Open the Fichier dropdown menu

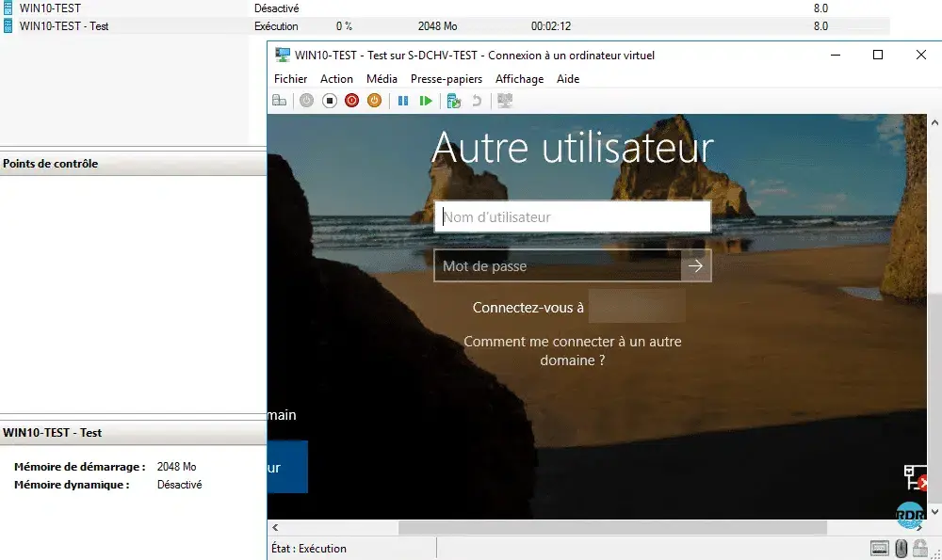[290, 79]
